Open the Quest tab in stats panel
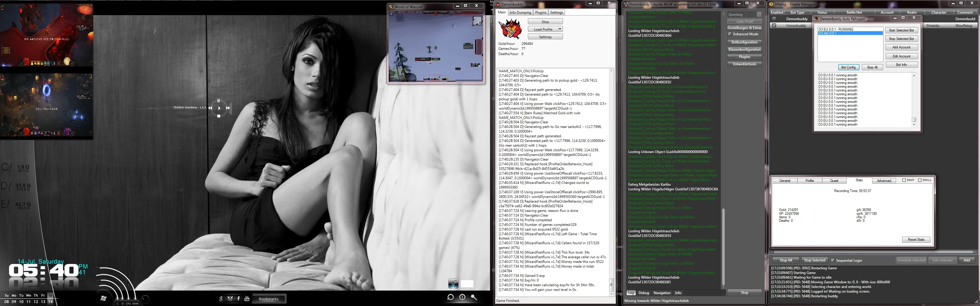Viewport: 980px width, 306px height. tap(834, 181)
